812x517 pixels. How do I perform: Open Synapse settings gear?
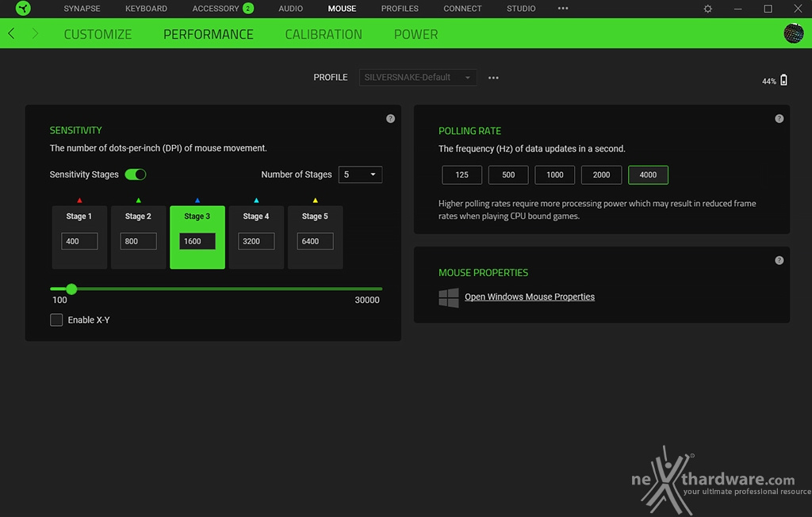(x=707, y=9)
